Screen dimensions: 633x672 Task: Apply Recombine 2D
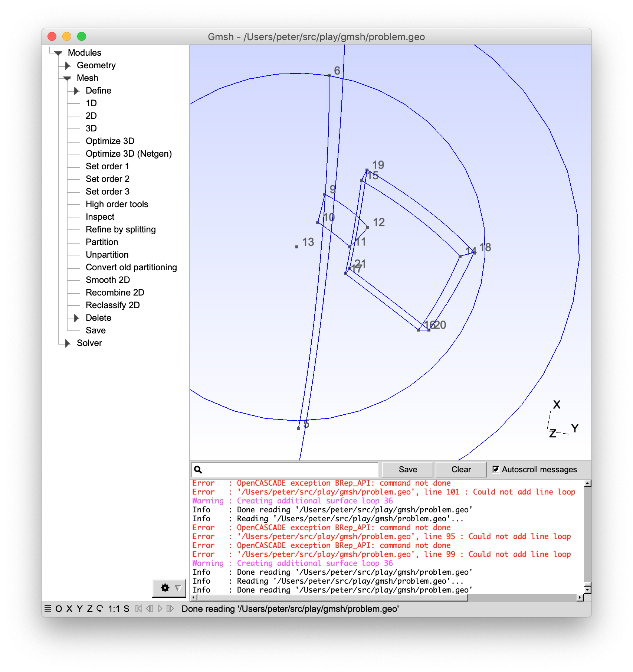click(x=115, y=293)
